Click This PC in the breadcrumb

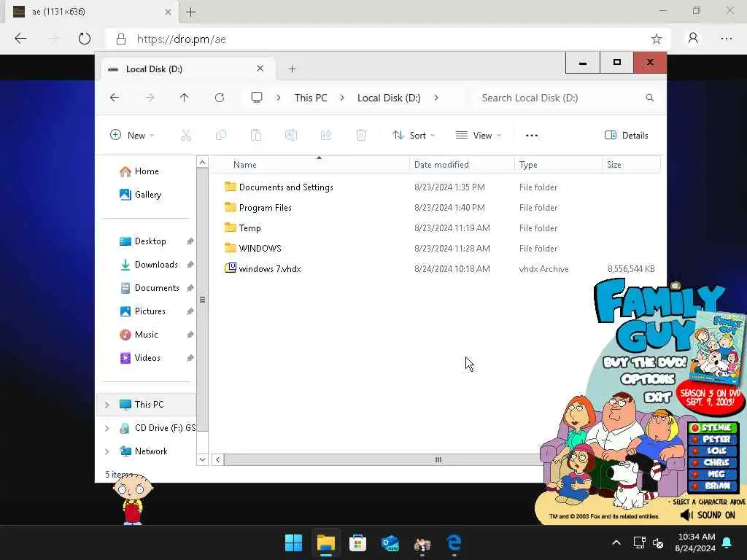[x=311, y=98]
